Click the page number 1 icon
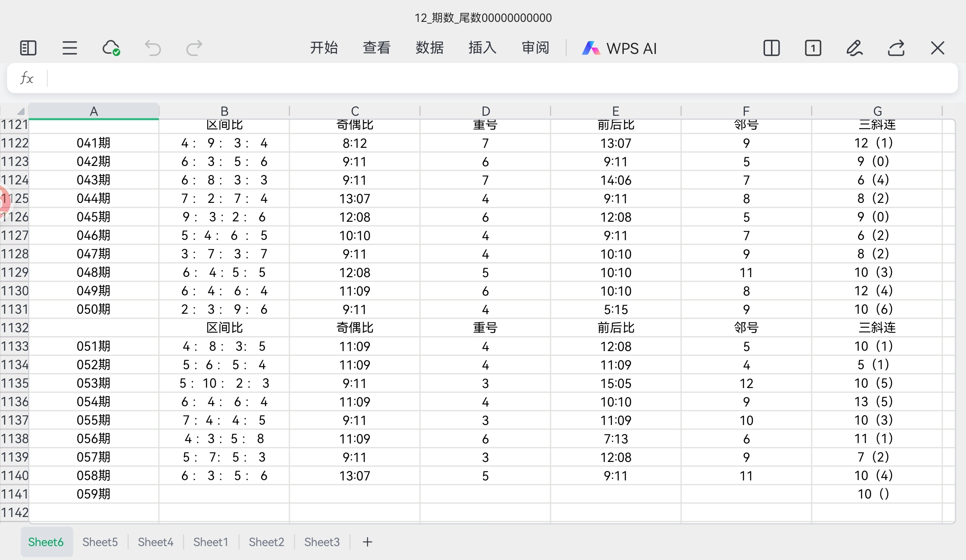The height and width of the screenshot is (560, 966). 813,48
